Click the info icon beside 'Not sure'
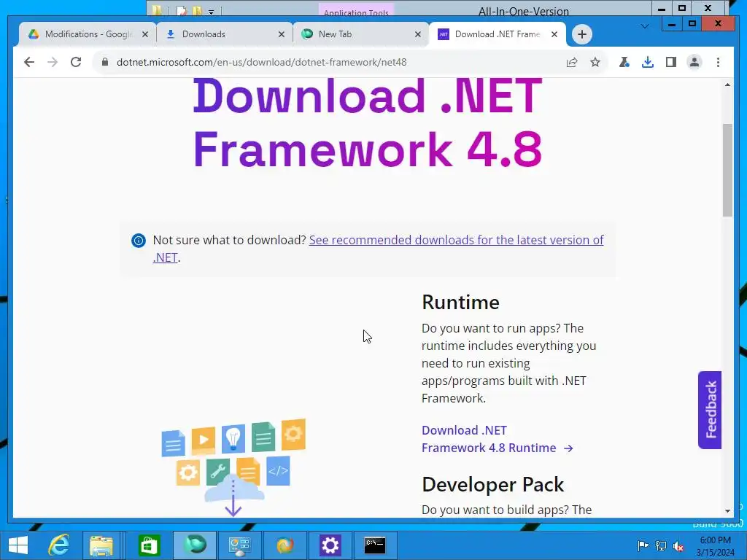 point(139,241)
